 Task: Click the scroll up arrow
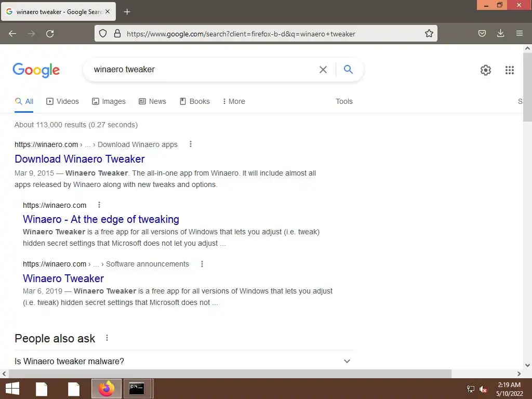click(x=527, y=48)
